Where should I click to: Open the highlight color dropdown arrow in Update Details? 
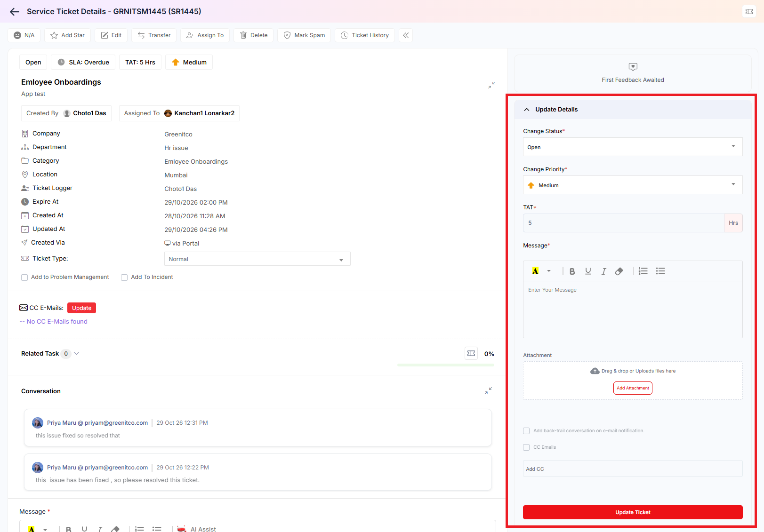[x=549, y=271]
